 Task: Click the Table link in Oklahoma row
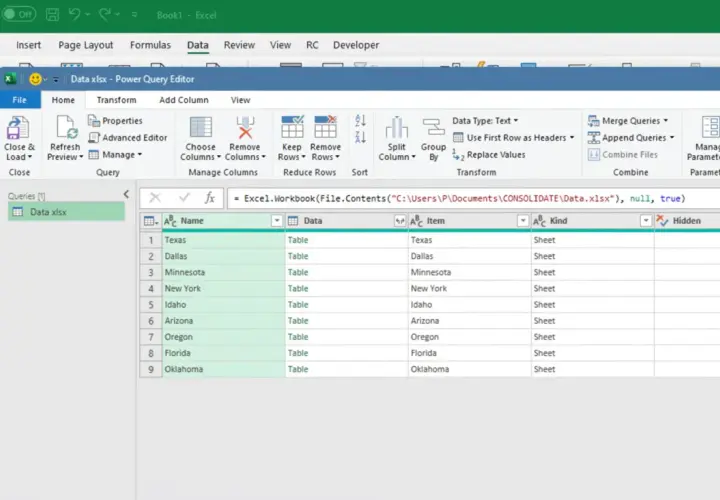coord(298,369)
